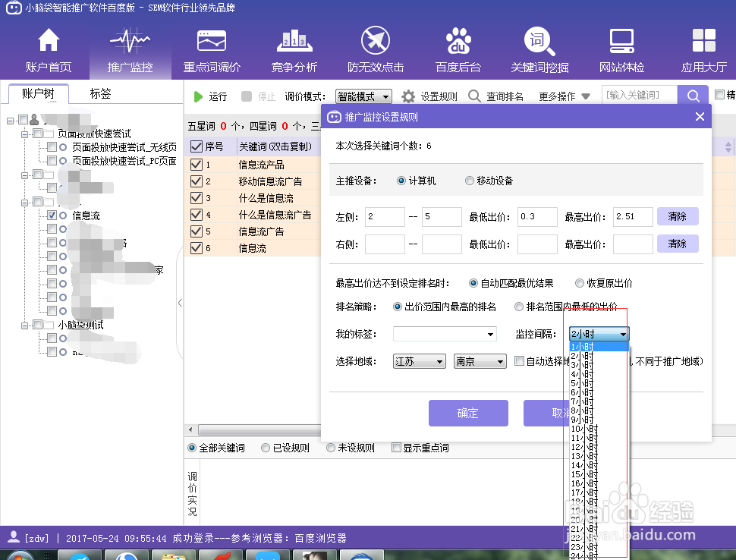Confirm rules with 确定 button
Image resolution: width=736 pixels, height=560 pixels.
[468, 413]
